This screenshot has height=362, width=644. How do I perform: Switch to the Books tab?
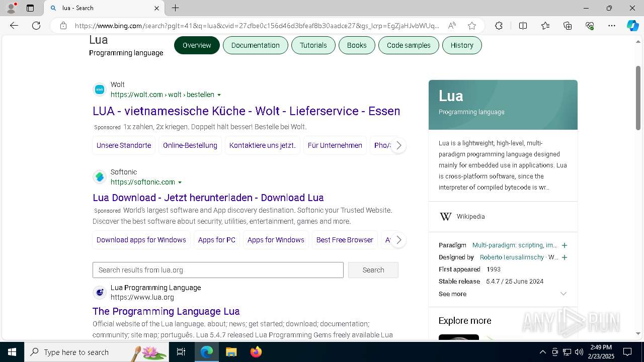(x=357, y=45)
